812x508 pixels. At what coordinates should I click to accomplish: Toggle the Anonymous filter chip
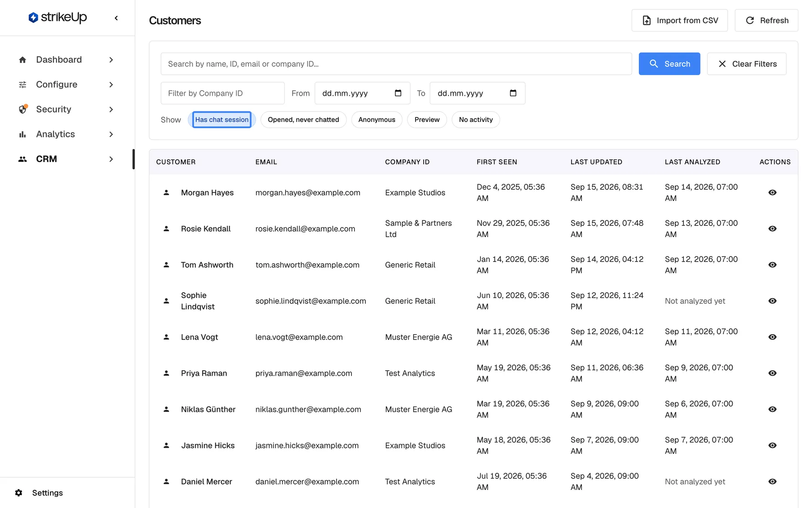point(377,120)
